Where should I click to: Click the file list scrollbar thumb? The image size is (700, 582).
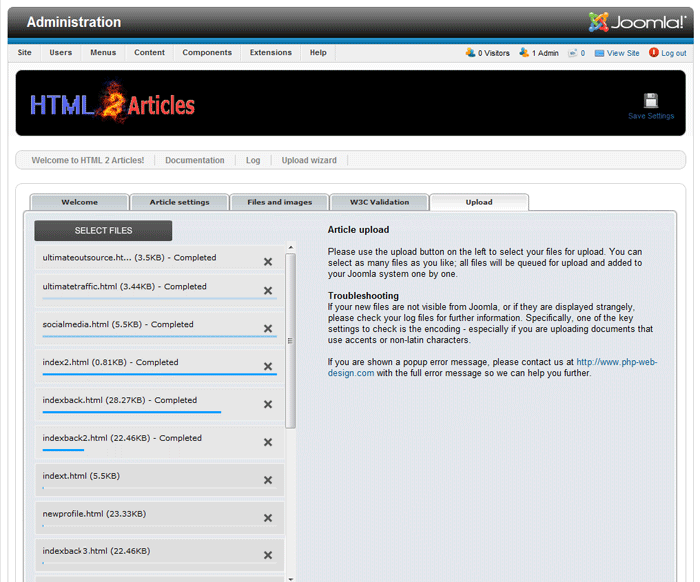point(291,341)
